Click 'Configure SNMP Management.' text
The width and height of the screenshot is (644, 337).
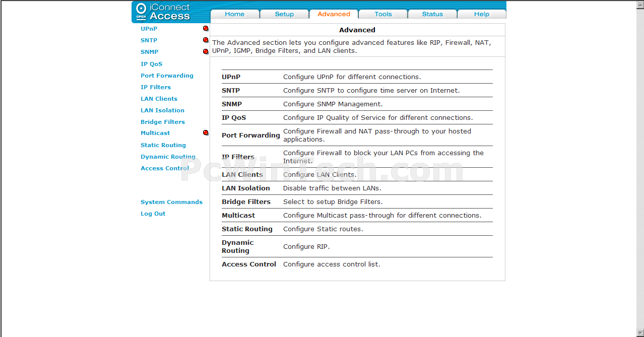(333, 104)
